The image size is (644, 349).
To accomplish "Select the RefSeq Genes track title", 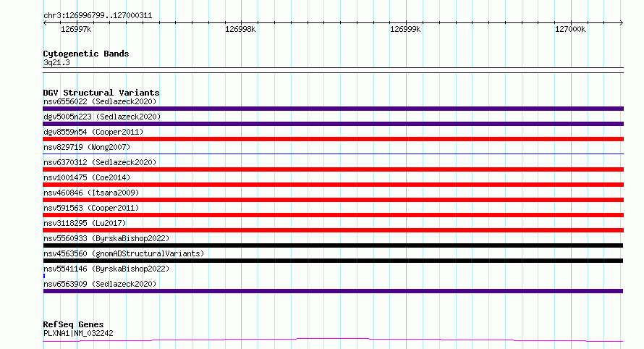I will [73, 324].
